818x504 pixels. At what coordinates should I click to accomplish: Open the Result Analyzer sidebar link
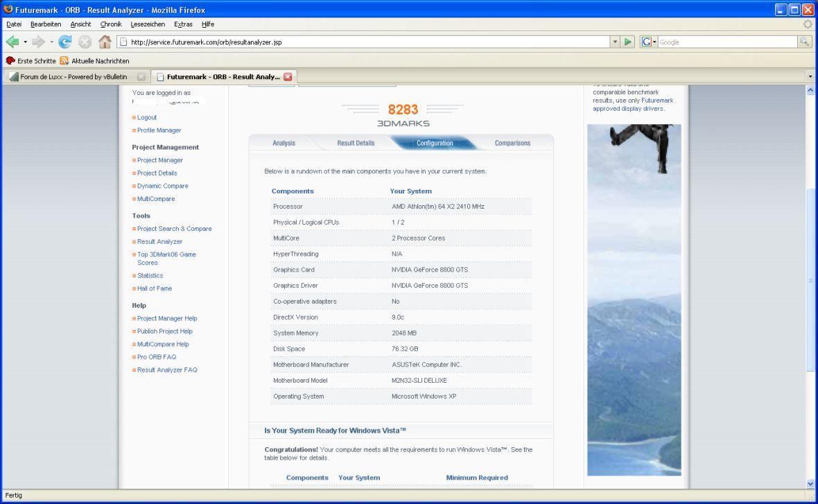tap(159, 241)
